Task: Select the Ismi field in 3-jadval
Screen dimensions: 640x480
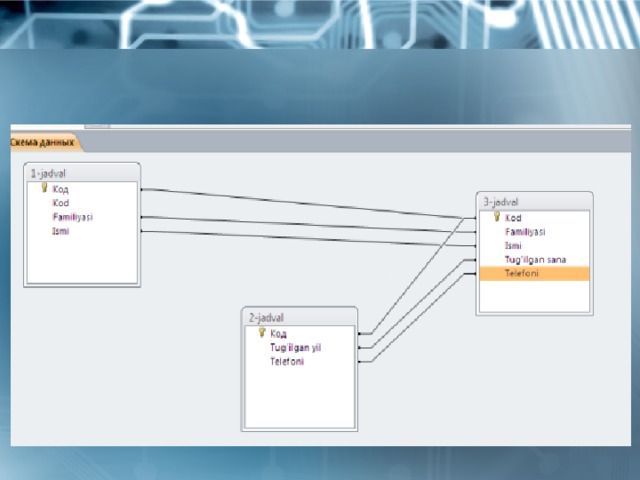Action: [513, 245]
